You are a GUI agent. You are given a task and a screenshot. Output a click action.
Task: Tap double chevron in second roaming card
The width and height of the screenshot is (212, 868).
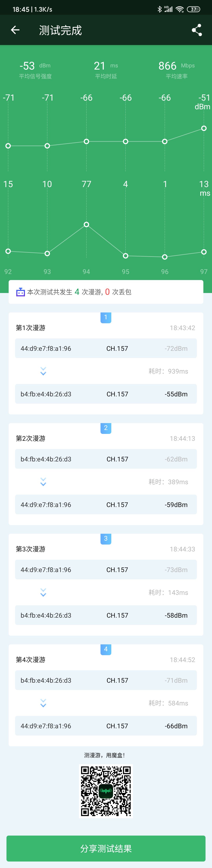click(x=43, y=481)
